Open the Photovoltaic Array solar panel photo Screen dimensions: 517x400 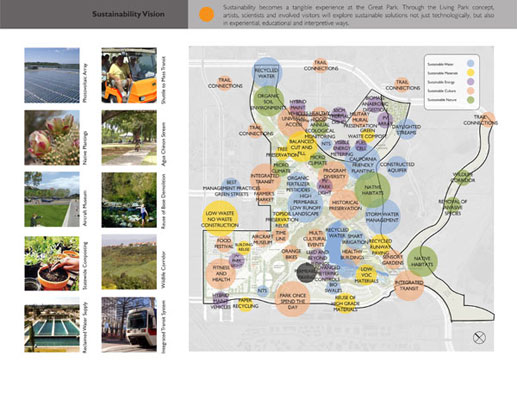(x=52, y=75)
